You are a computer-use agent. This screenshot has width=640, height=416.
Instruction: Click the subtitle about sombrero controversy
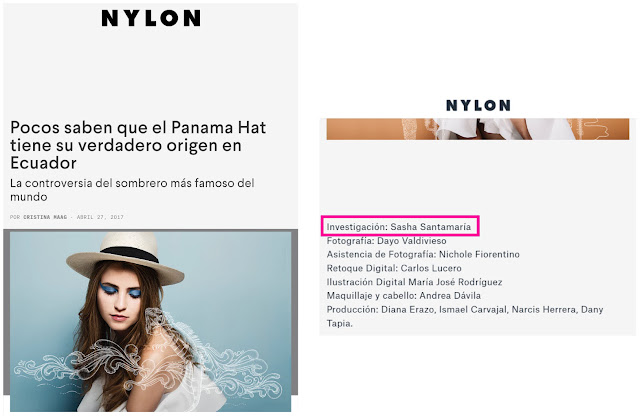pos(132,190)
